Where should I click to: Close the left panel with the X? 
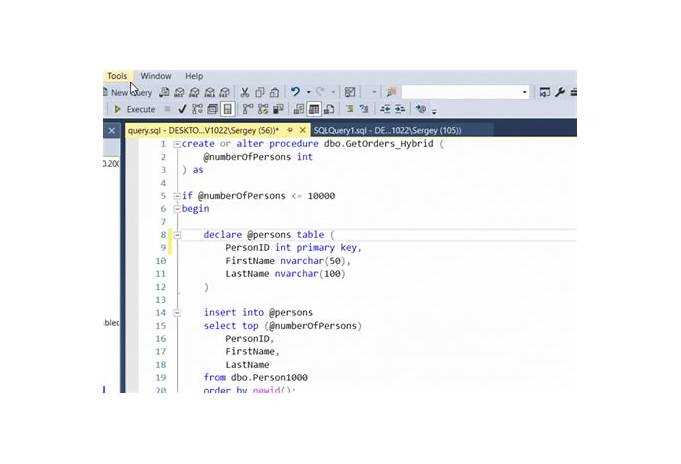pos(112,130)
